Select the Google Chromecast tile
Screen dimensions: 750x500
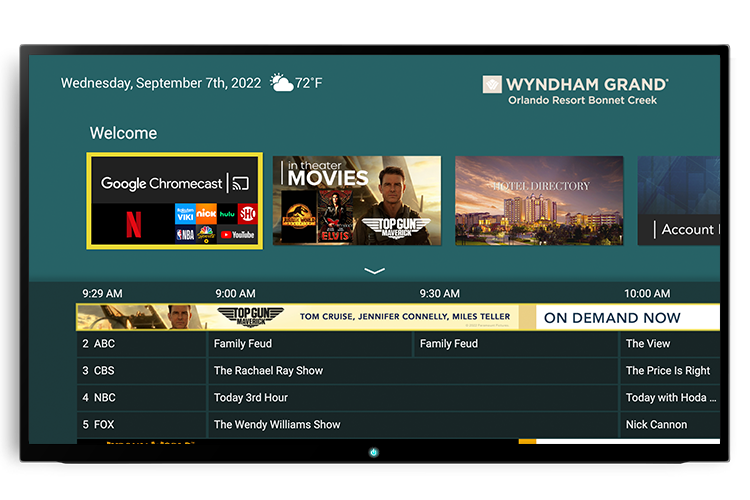click(x=175, y=201)
